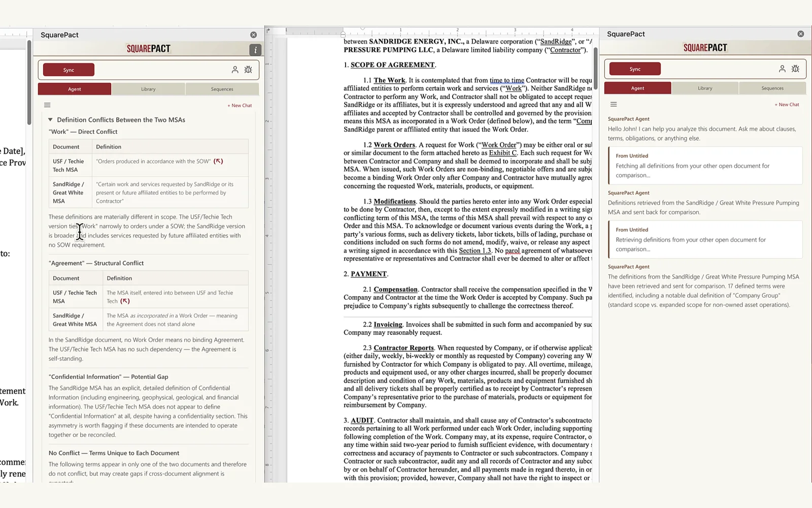This screenshot has width=812, height=508.
Task: Click 'Contractor Reports' clause title
Action: click(404, 348)
